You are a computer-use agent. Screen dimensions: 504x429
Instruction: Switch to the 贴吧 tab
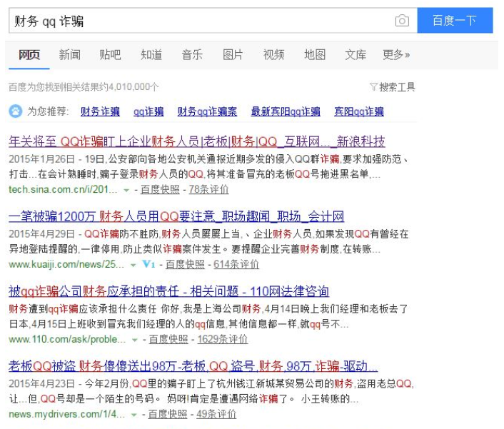click(110, 55)
